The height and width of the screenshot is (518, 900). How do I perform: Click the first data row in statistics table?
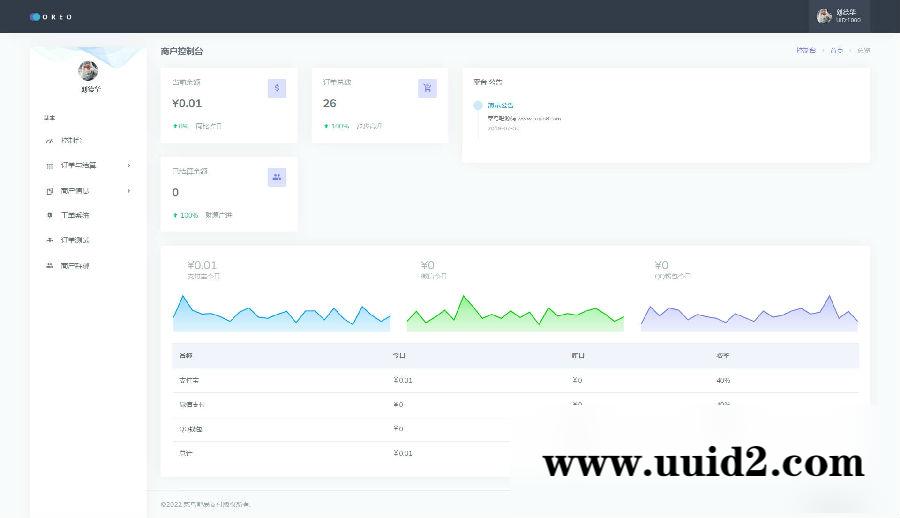(x=515, y=380)
